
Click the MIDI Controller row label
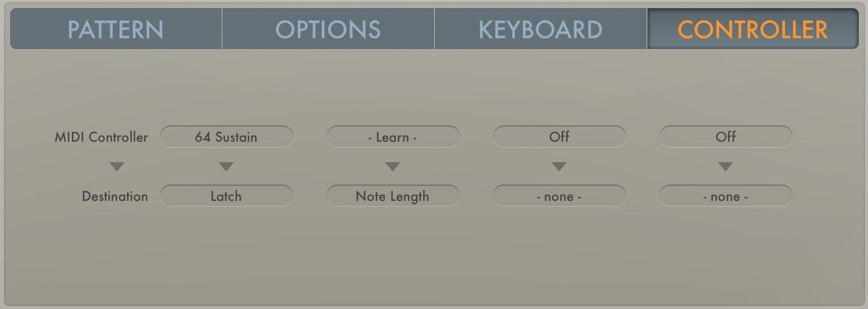pyautogui.click(x=101, y=137)
